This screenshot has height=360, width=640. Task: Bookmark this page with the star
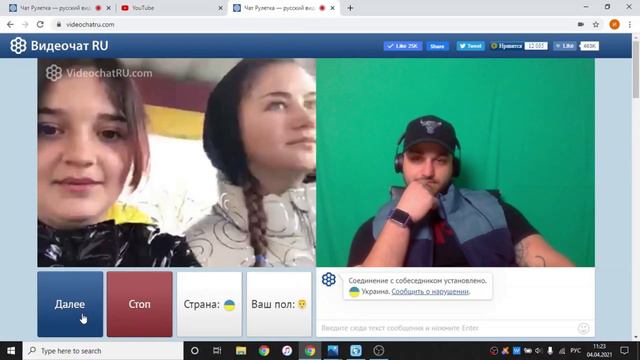coord(596,24)
